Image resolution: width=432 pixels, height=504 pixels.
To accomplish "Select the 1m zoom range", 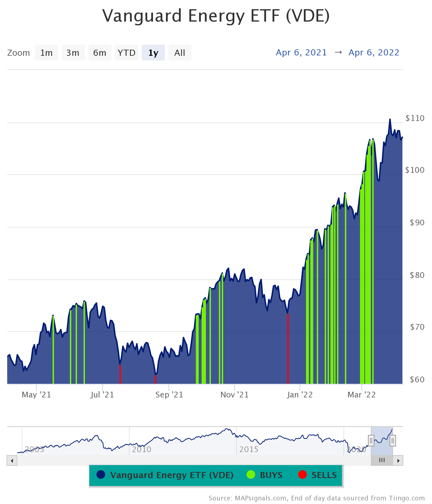I will click(46, 53).
